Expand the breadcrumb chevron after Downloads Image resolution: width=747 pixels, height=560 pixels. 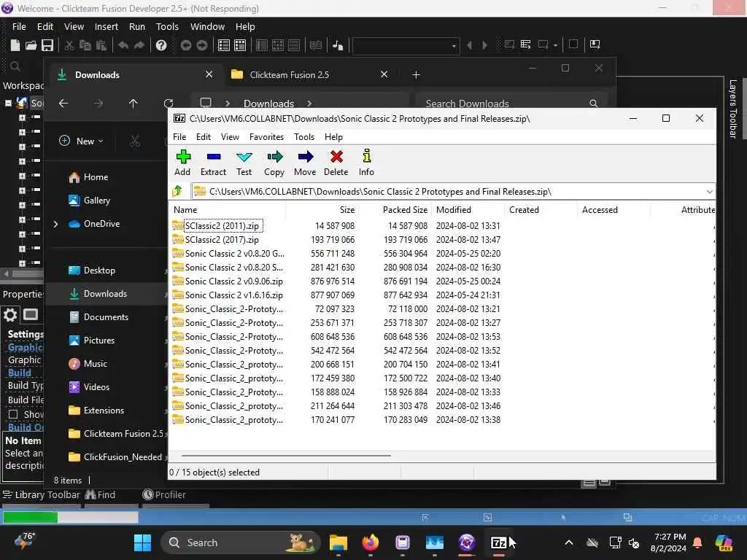pos(309,104)
